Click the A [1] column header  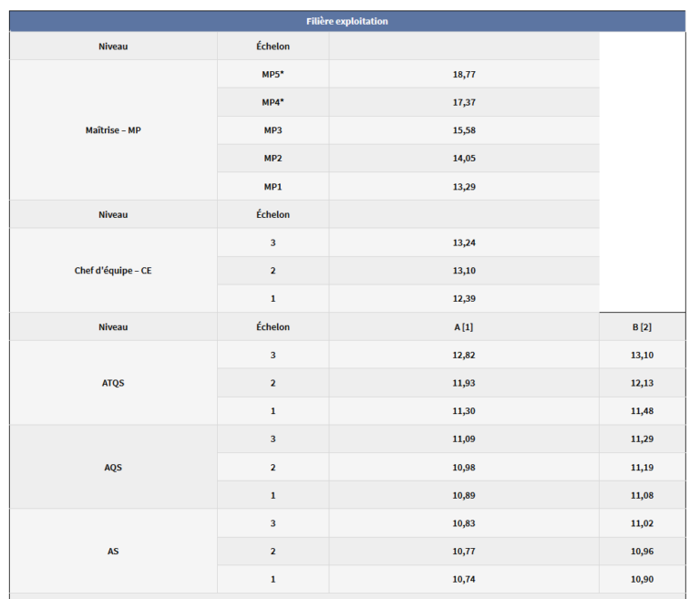tap(464, 326)
